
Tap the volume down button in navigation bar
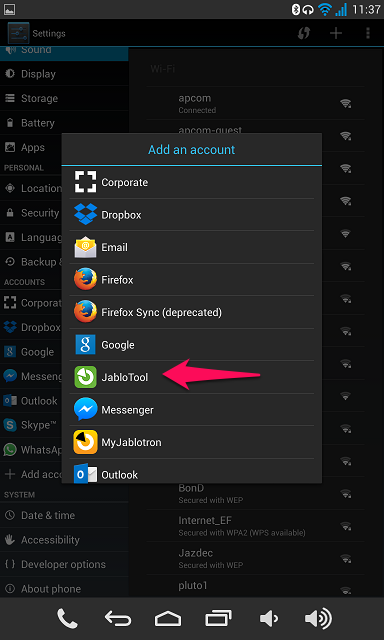(x=269, y=619)
